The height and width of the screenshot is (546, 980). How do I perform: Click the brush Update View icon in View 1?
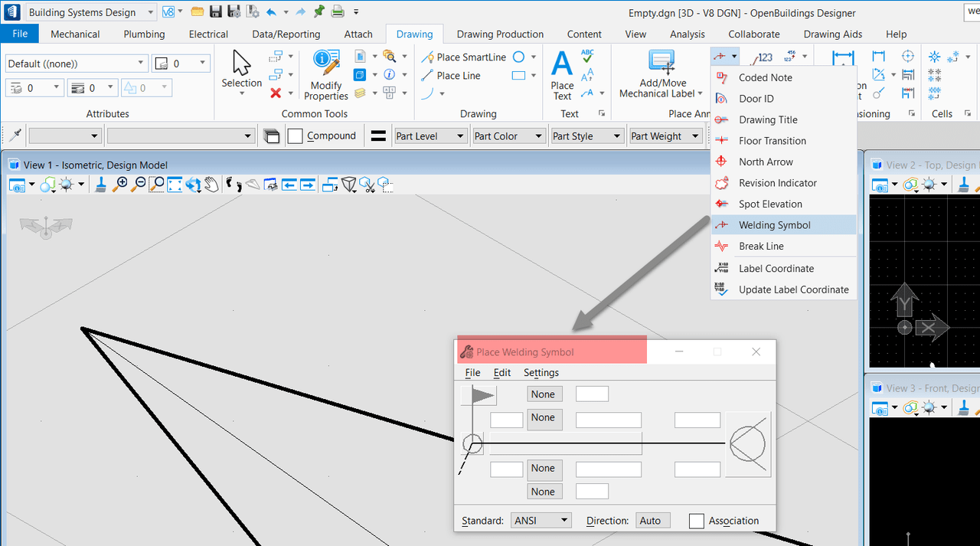[x=101, y=185]
